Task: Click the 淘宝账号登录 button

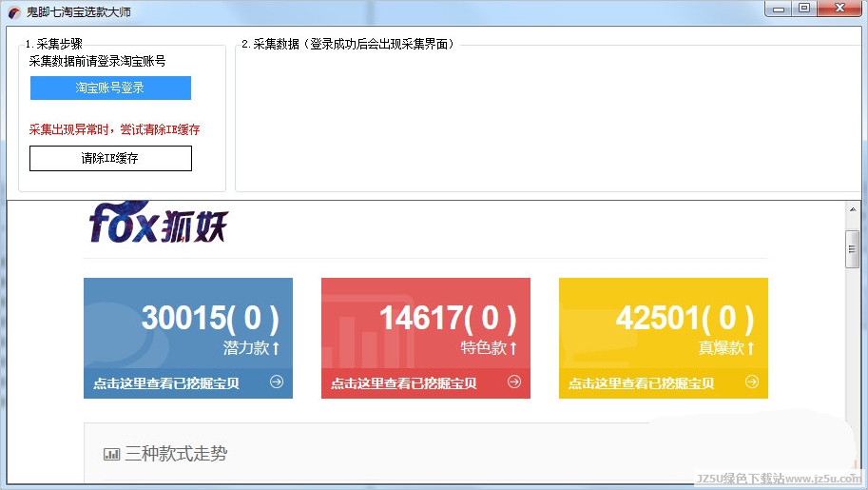Action: 110,88
